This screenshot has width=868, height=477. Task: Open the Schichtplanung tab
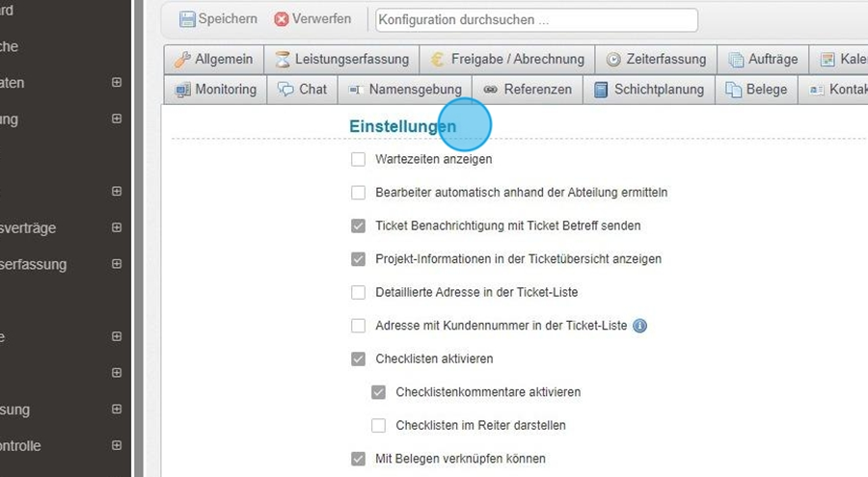coord(647,90)
